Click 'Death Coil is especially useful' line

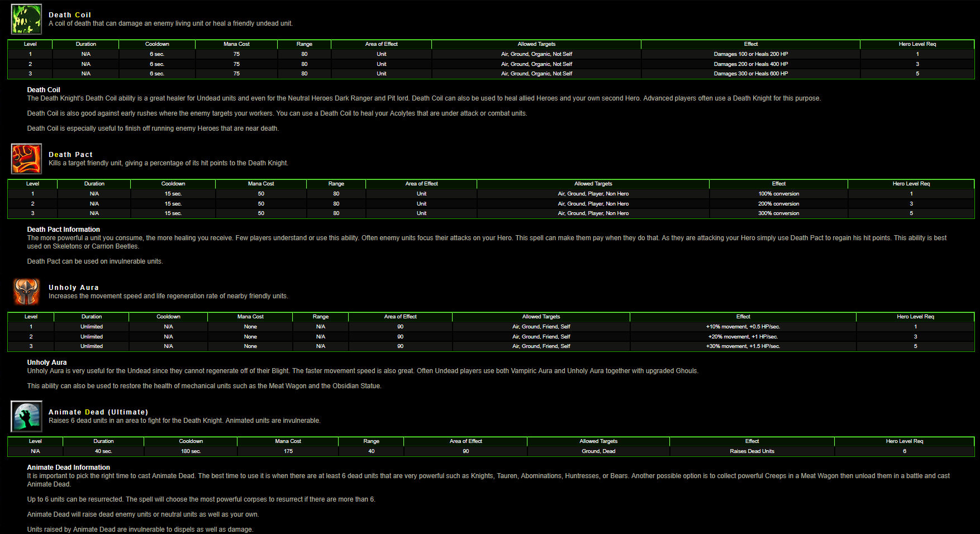coord(153,128)
